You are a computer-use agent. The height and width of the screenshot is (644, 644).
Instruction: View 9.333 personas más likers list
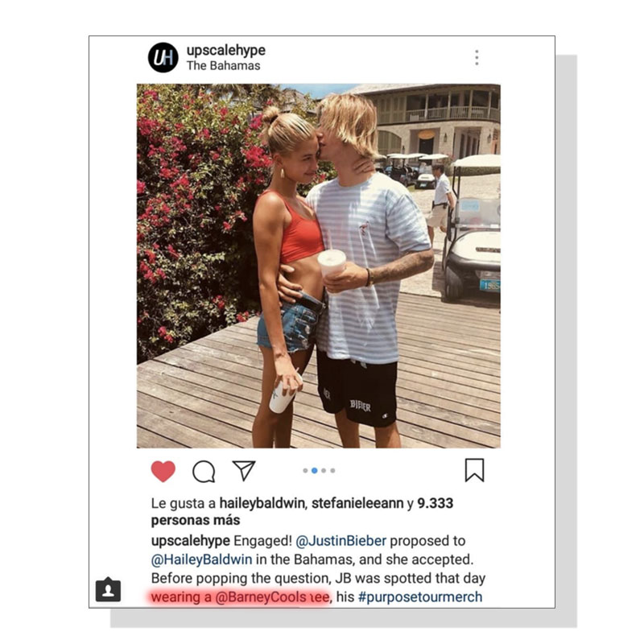coord(302,512)
